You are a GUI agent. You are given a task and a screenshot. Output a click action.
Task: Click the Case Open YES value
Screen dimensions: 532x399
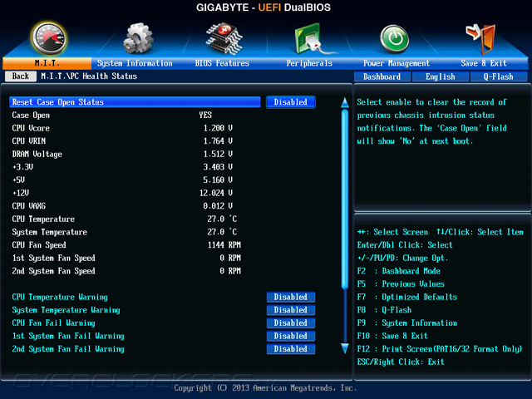click(x=205, y=115)
